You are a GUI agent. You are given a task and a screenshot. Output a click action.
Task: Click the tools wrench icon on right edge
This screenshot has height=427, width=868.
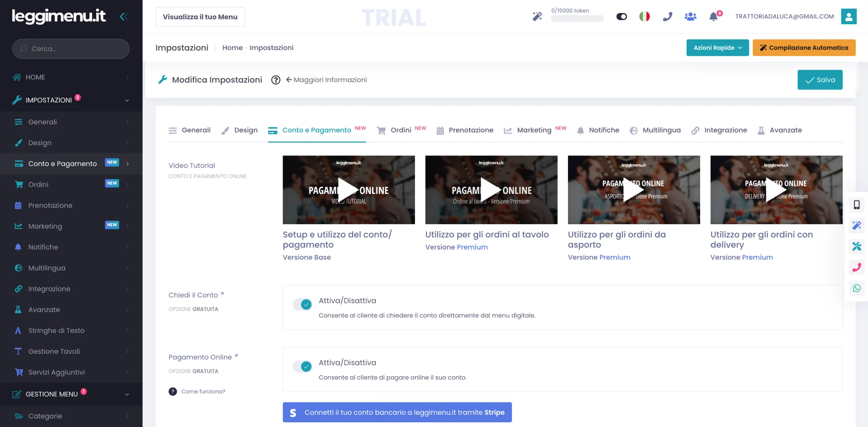pos(857,247)
